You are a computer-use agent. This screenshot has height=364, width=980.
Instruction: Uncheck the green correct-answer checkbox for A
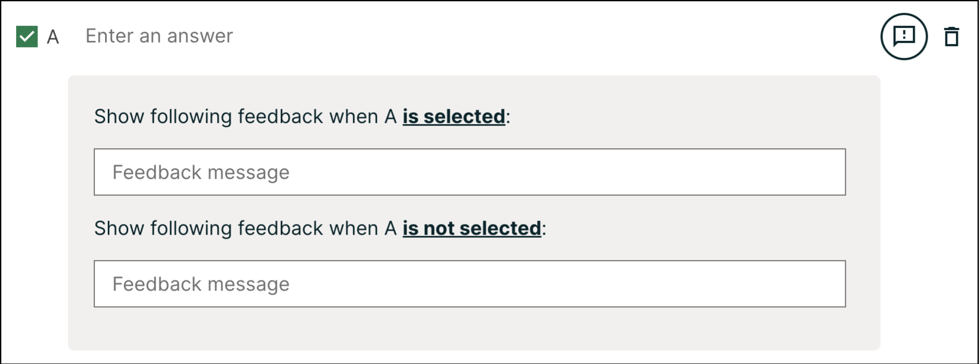pos(27,36)
